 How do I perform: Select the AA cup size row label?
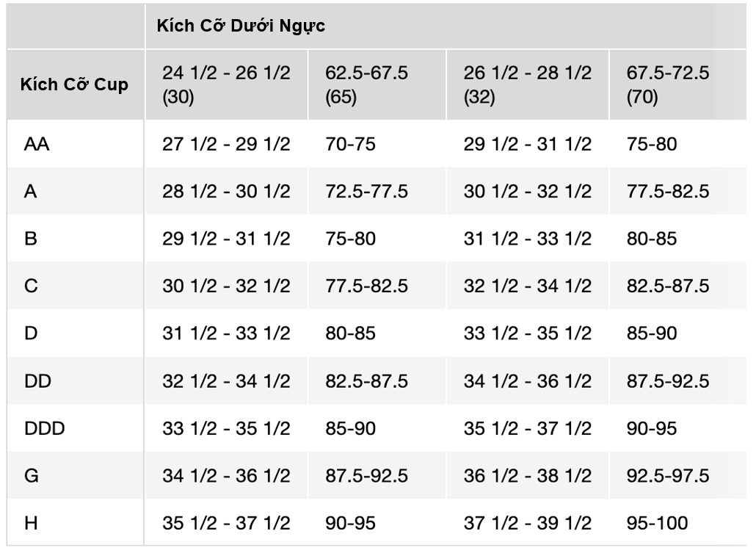click(x=37, y=144)
